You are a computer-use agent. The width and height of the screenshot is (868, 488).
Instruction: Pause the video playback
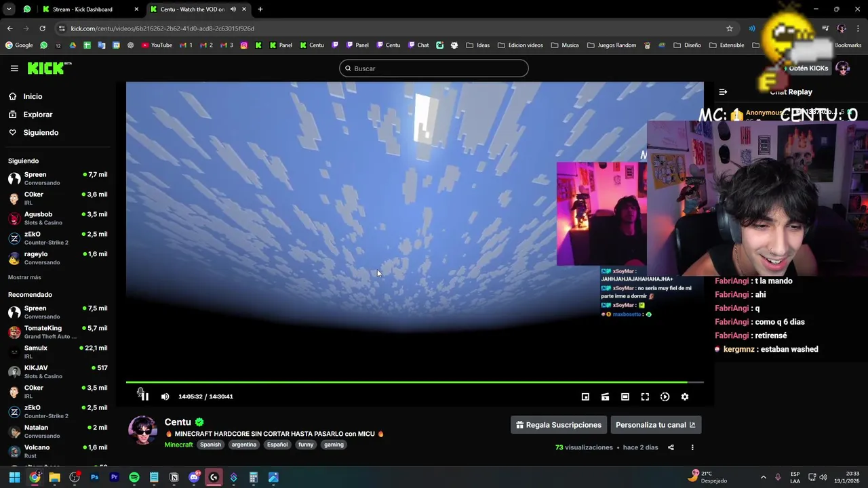tap(144, 396)
